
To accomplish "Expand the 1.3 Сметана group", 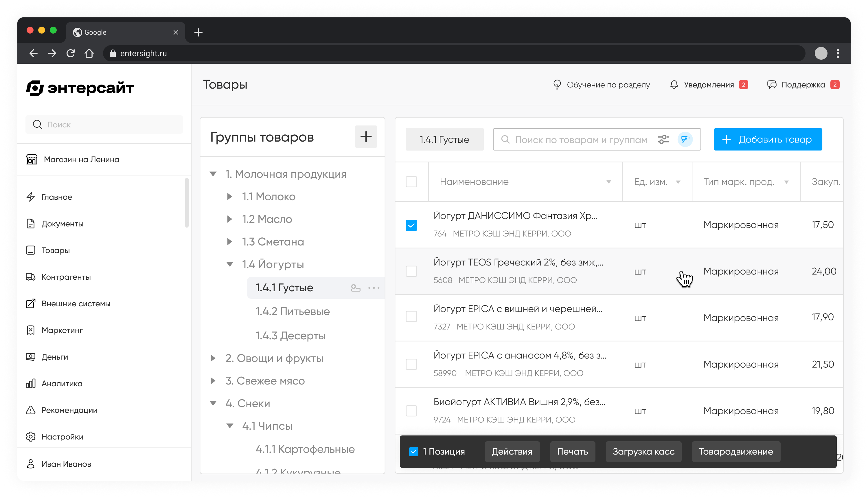I will point(230,242).
